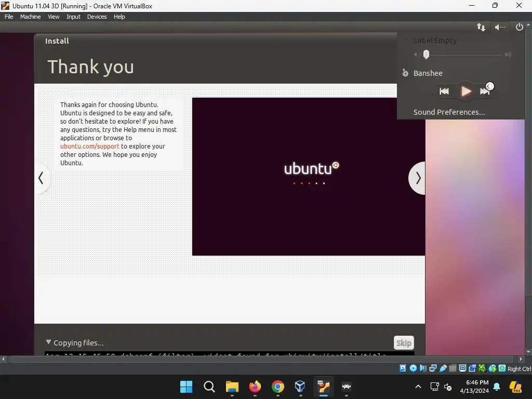Click the vertical scrollbar down arrow
This screenshot has width=532, height=399.
tap(528, 352)
